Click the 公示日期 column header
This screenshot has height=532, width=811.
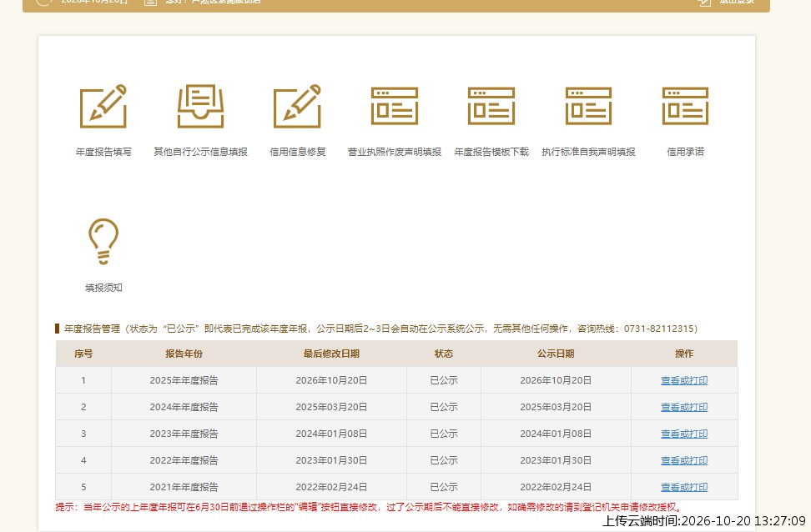click(x=556, y=354)
